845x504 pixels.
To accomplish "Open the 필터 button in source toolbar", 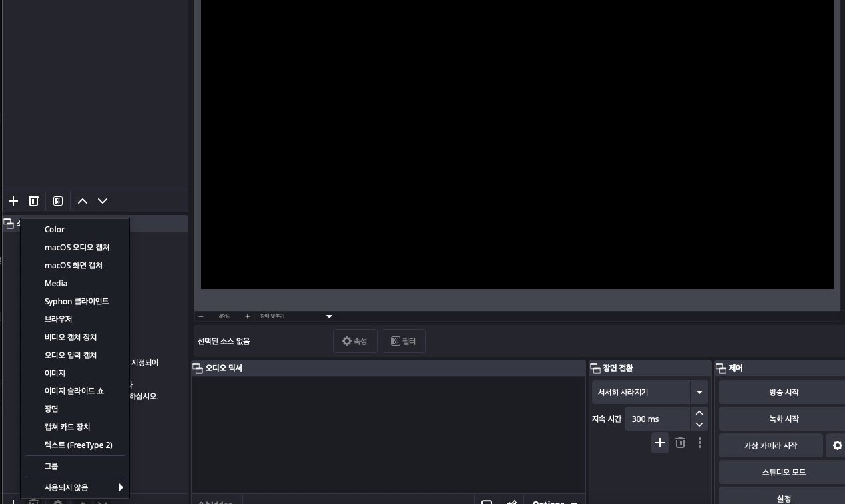I will [404, 341].
